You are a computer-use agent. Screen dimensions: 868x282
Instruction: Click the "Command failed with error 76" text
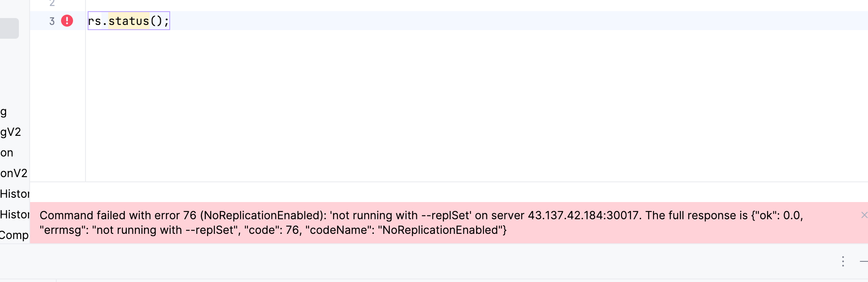[x=118, y=215]
